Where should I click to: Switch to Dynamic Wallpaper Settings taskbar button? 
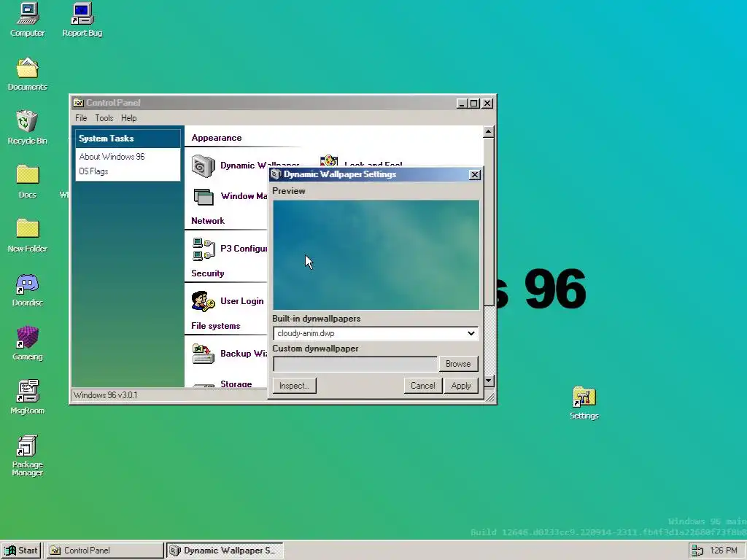tap(225, 551)
